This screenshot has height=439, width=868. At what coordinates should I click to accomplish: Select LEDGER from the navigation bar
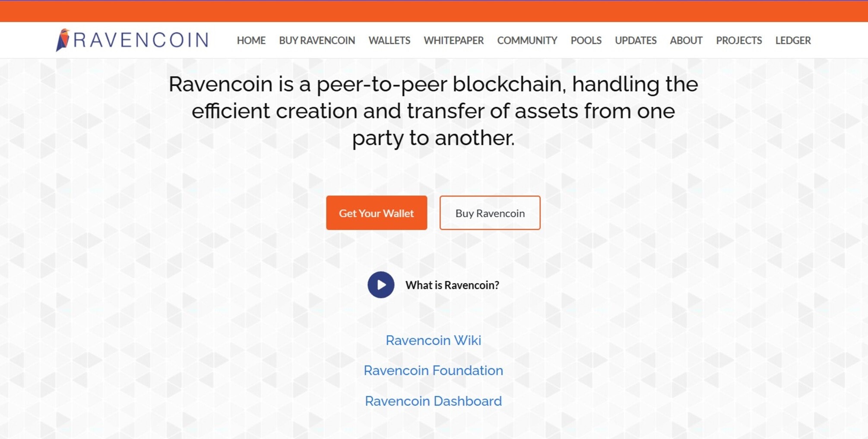point(792,40)
